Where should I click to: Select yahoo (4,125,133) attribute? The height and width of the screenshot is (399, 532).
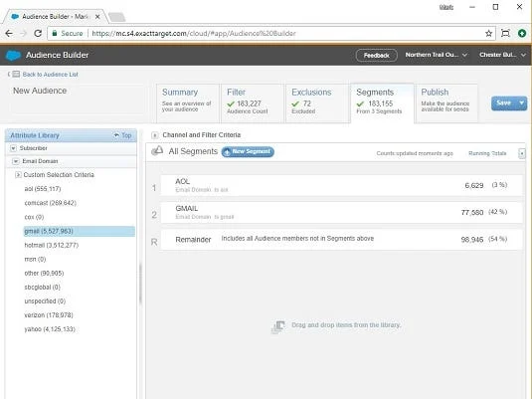point(50,329)
